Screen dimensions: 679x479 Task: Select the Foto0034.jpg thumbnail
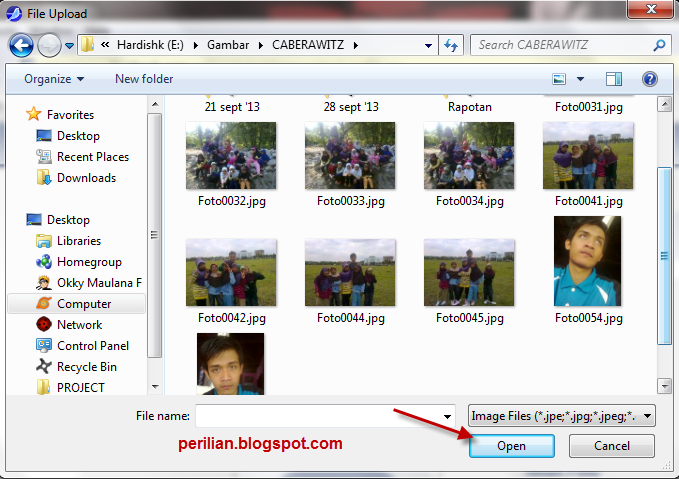(469, 155)
